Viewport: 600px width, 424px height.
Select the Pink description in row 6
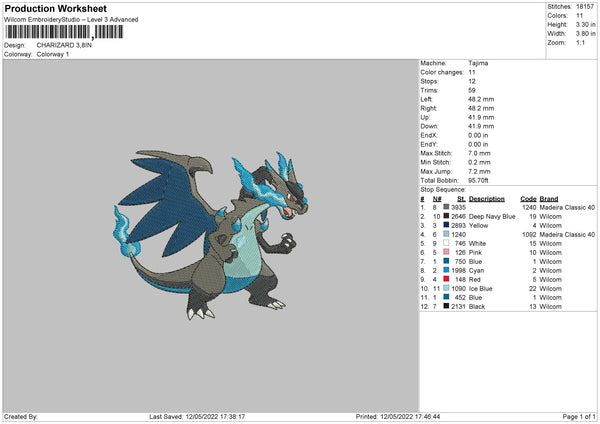pyautogui.click(x=475, y=253)
